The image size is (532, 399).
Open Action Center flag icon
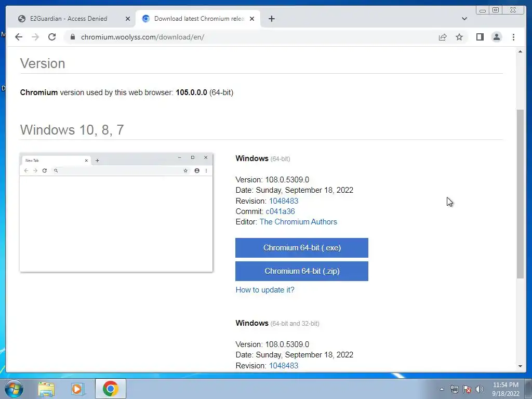pos(467,390)
